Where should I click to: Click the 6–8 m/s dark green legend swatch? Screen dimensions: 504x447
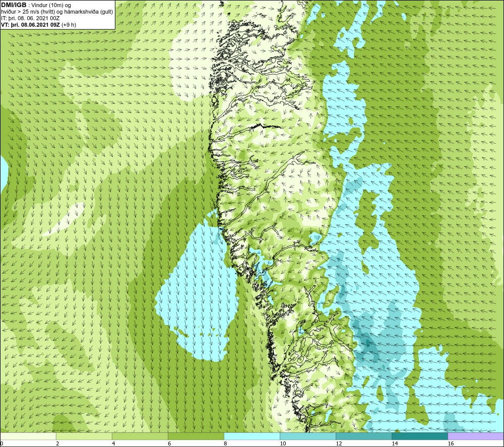(196, 436)
